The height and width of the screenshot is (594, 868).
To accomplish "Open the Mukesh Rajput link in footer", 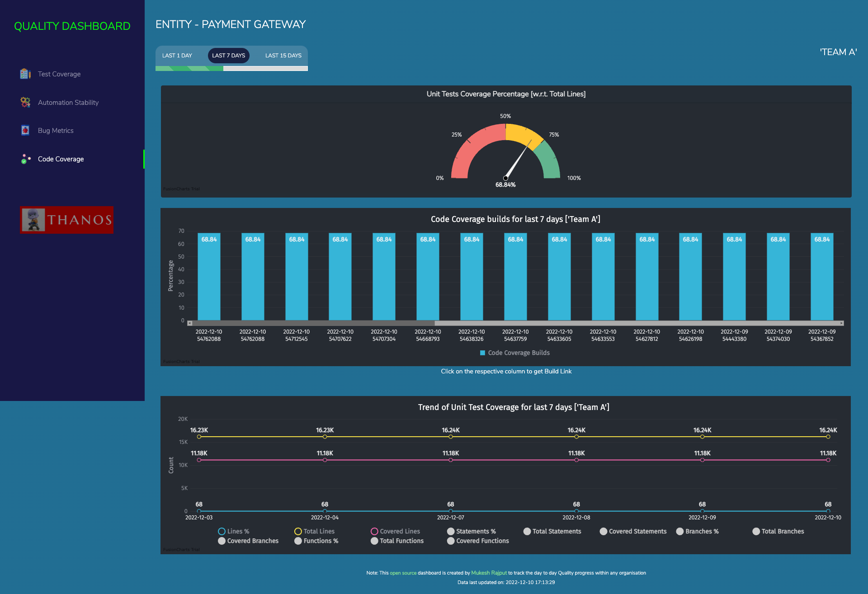I will click(489, 573).
